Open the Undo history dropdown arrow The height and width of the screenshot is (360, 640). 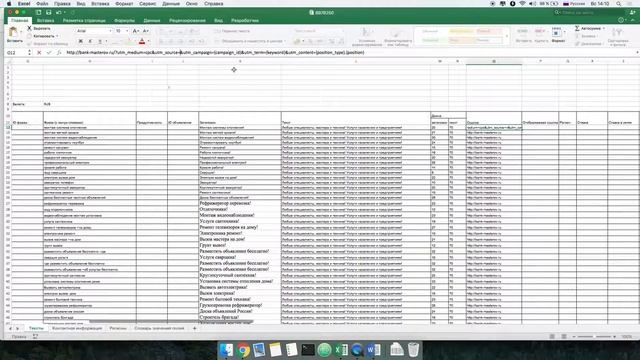click(x=64, y=13)
